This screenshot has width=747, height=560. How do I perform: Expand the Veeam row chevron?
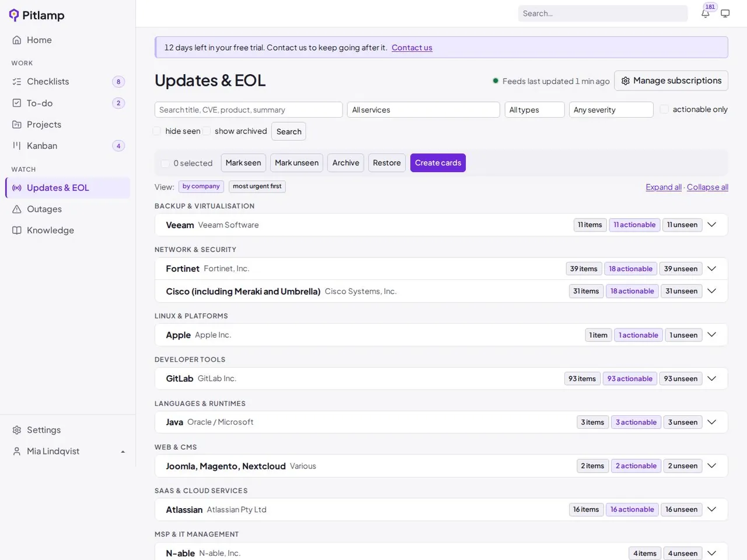(712, 225)
